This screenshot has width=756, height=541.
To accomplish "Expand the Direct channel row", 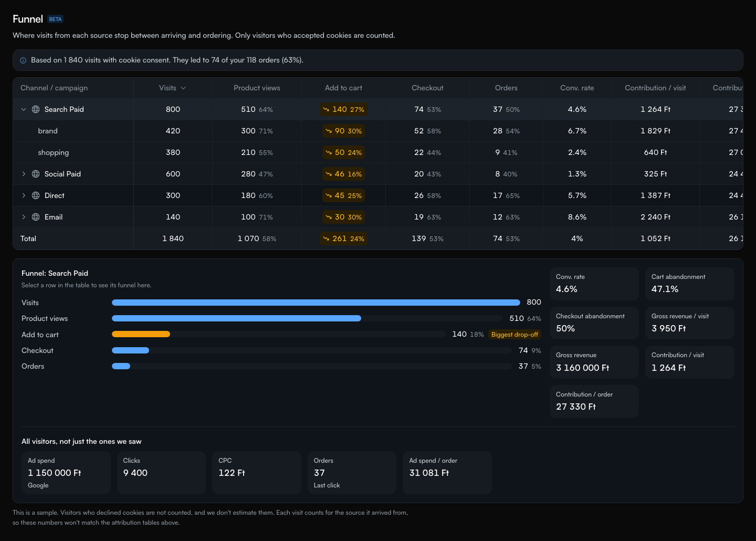I will (x=24, y=195).
